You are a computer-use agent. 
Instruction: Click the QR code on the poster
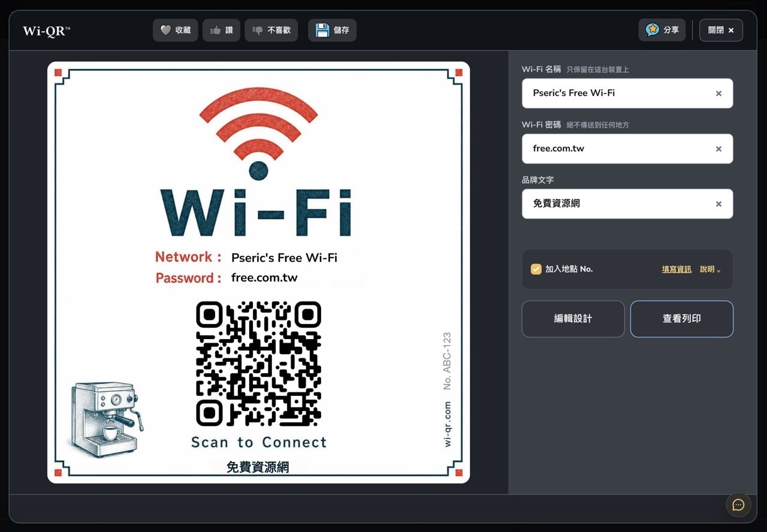(258, 364)
